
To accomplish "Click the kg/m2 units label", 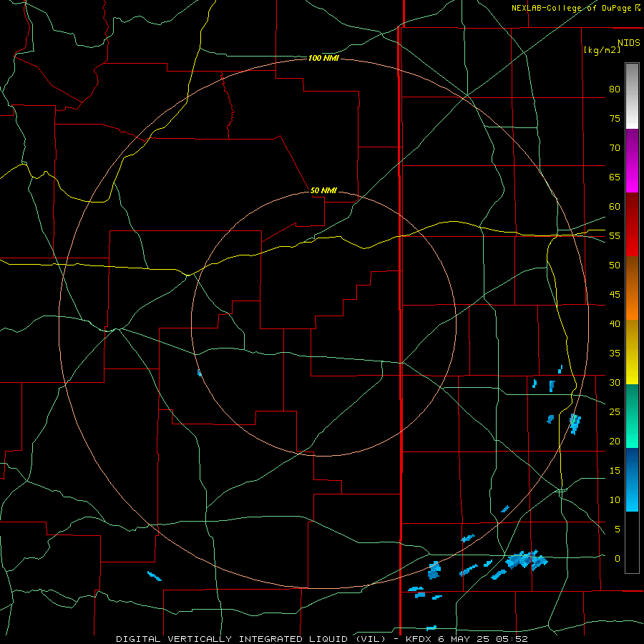I will [x=602, y=50].
